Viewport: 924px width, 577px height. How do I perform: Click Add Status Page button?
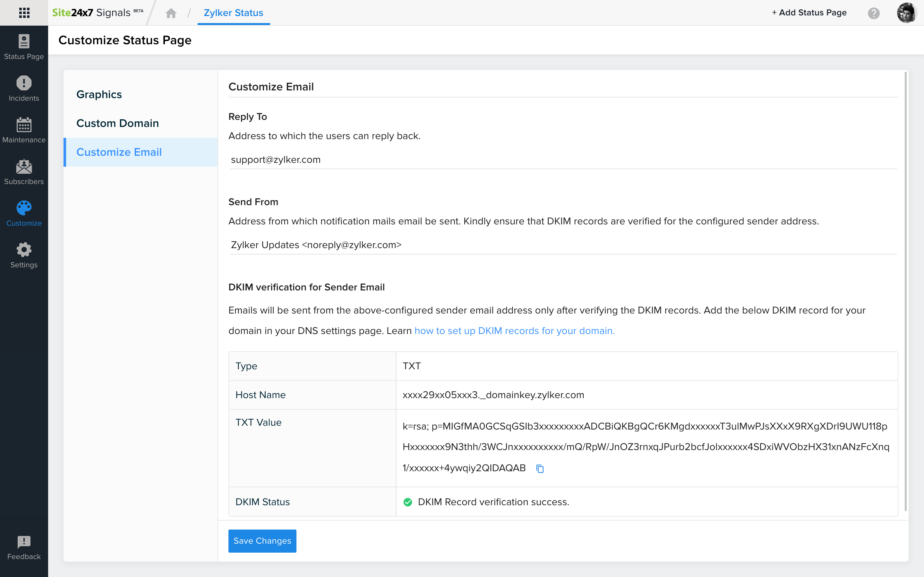[x=809, y=13]
